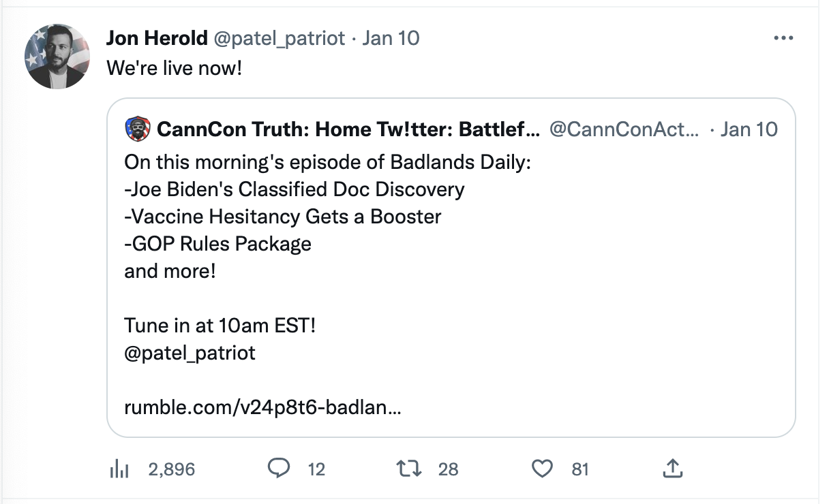Viewport: 829px width, 504px height.
Task: Click the tweet text reading We're live now!
Action: pyautogui.click(x=175, y=68)
